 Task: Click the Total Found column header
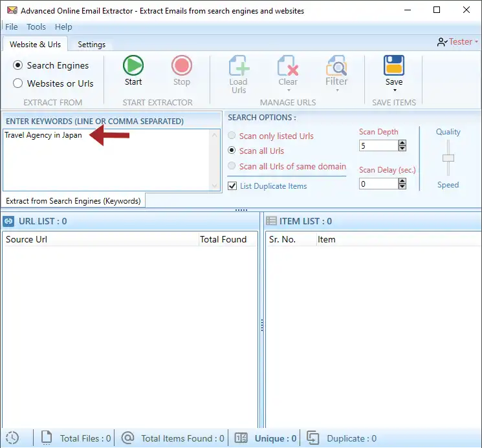[228, 239]
